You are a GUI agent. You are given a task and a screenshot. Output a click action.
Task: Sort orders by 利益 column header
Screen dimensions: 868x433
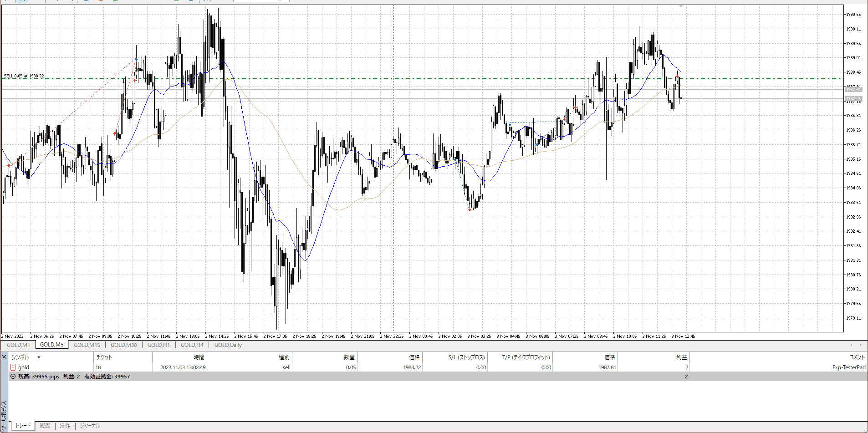681,357
